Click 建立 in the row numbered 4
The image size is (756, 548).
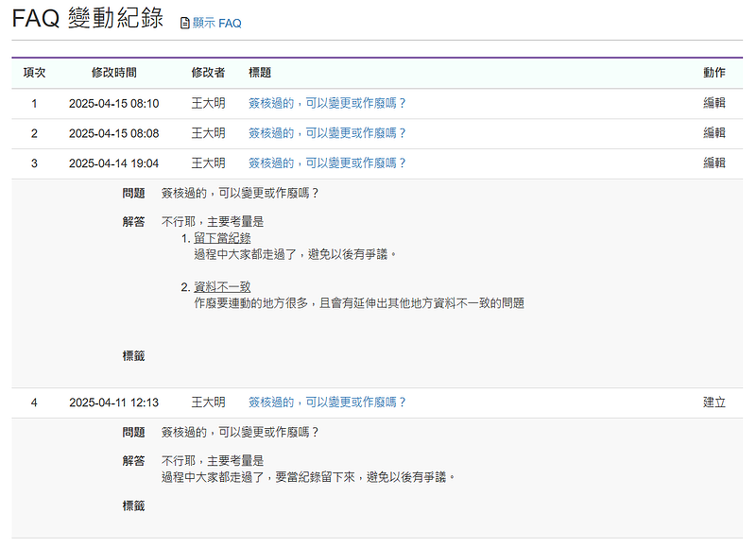714,402
